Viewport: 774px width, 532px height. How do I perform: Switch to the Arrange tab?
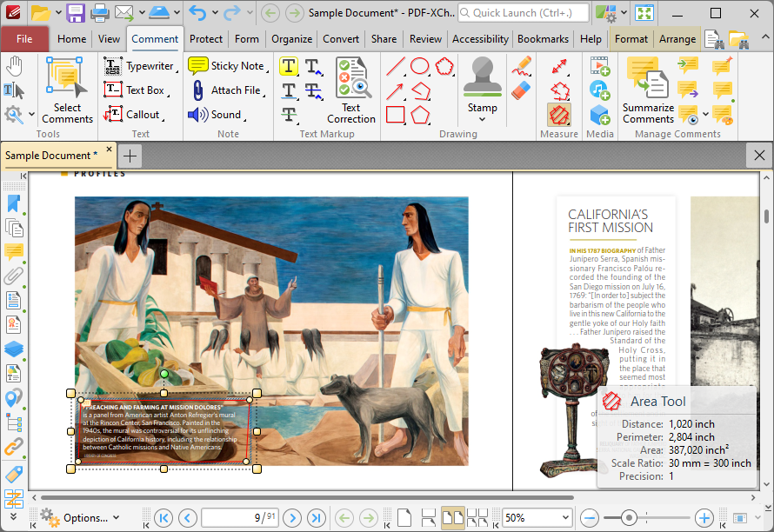click(x=677, y=39)
